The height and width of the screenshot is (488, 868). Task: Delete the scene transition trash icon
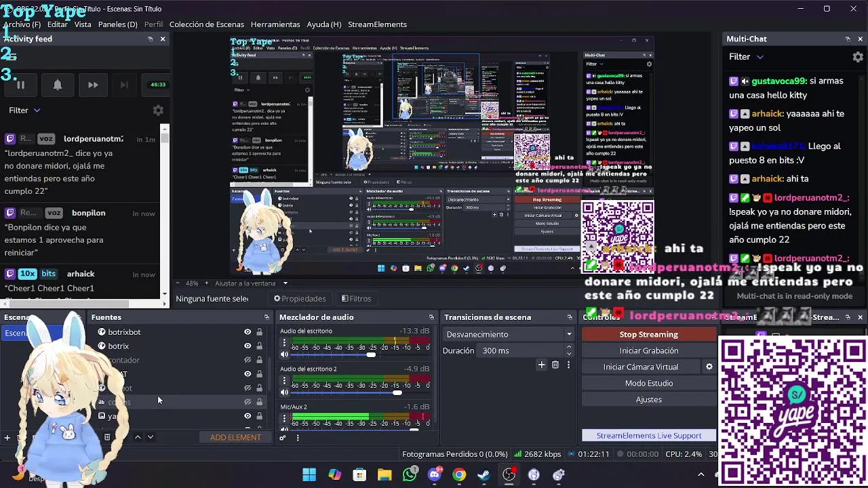click(555, 365)
